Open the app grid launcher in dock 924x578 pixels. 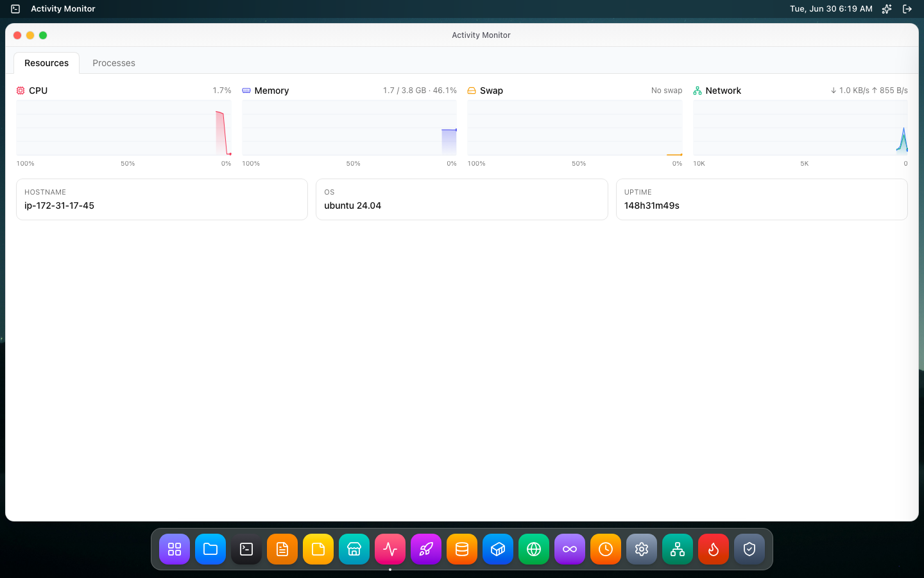175,549
